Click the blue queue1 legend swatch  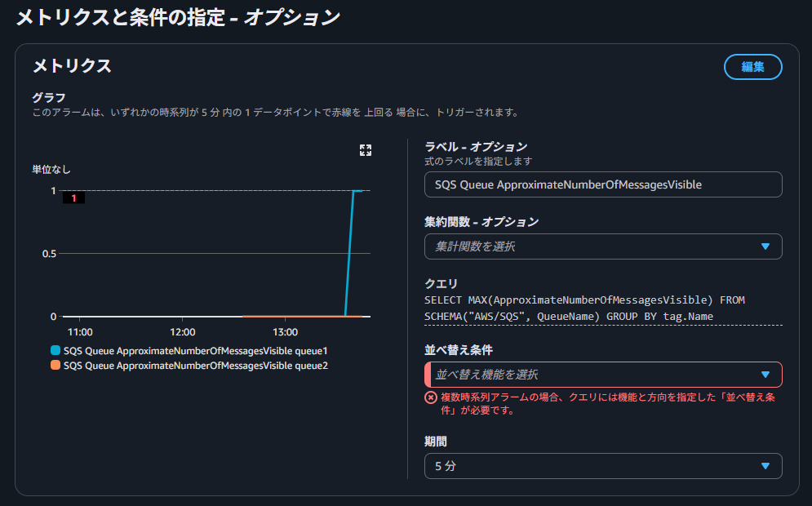[55, 350]
